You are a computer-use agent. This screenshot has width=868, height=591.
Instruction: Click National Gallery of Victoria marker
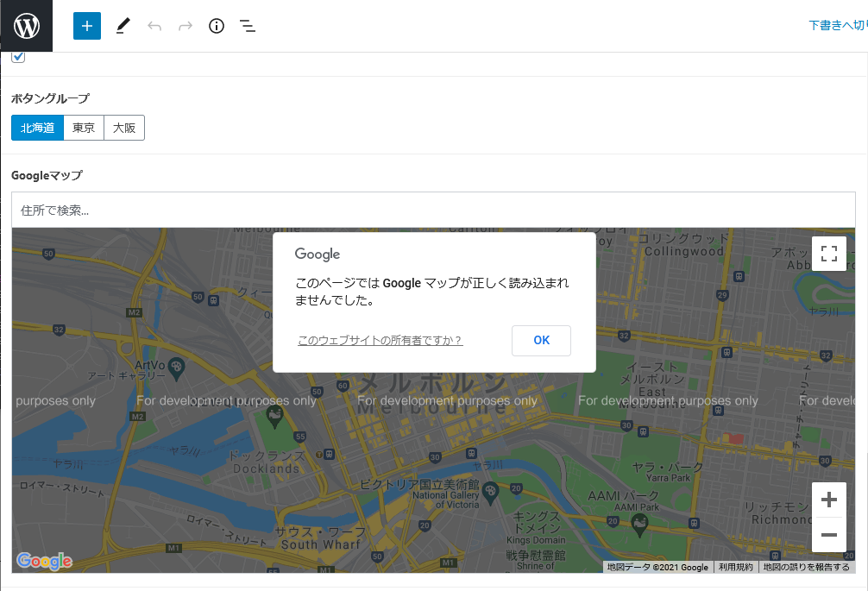coord(490,494)
